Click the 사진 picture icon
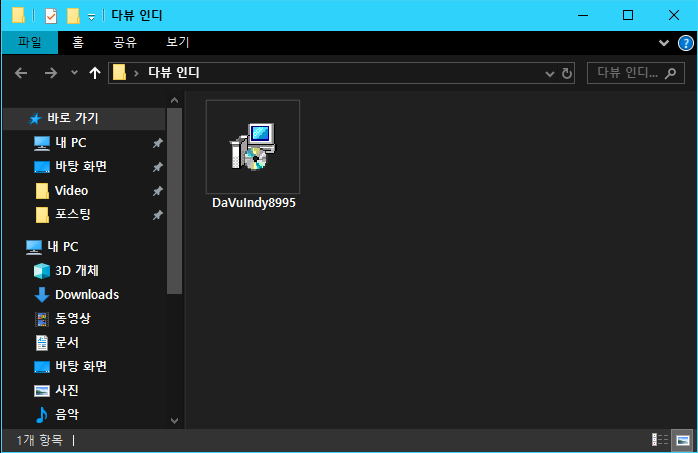698x453 pixels. click(42, 391)
